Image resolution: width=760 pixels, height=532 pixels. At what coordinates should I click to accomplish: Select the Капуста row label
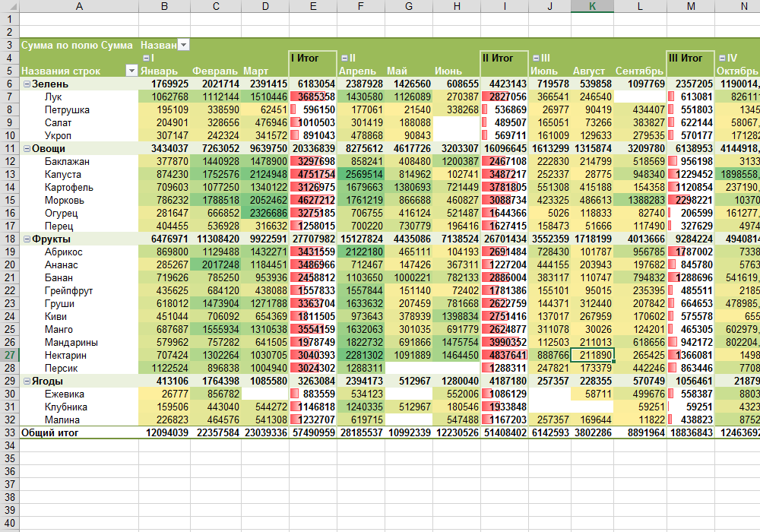click(x=79, y=175)
